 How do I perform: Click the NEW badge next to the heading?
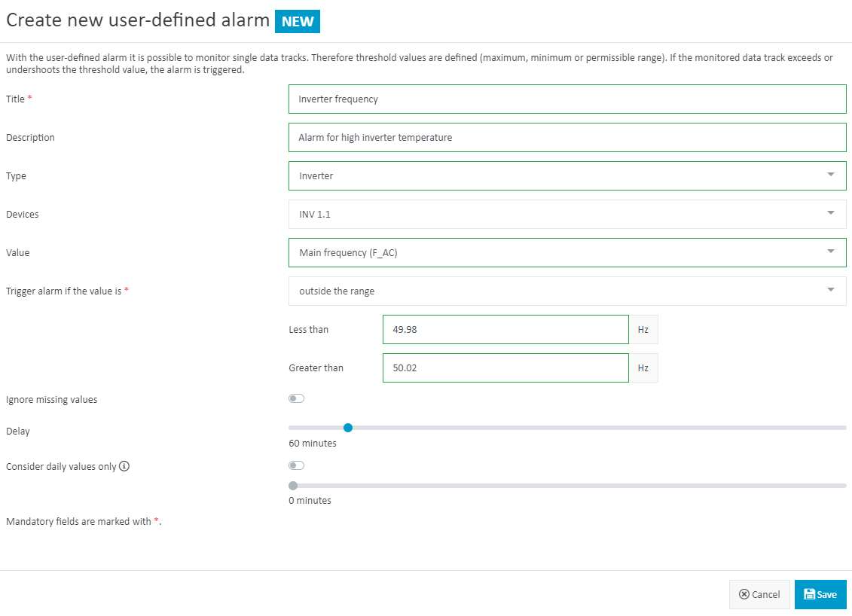click(x=298, y=21)
